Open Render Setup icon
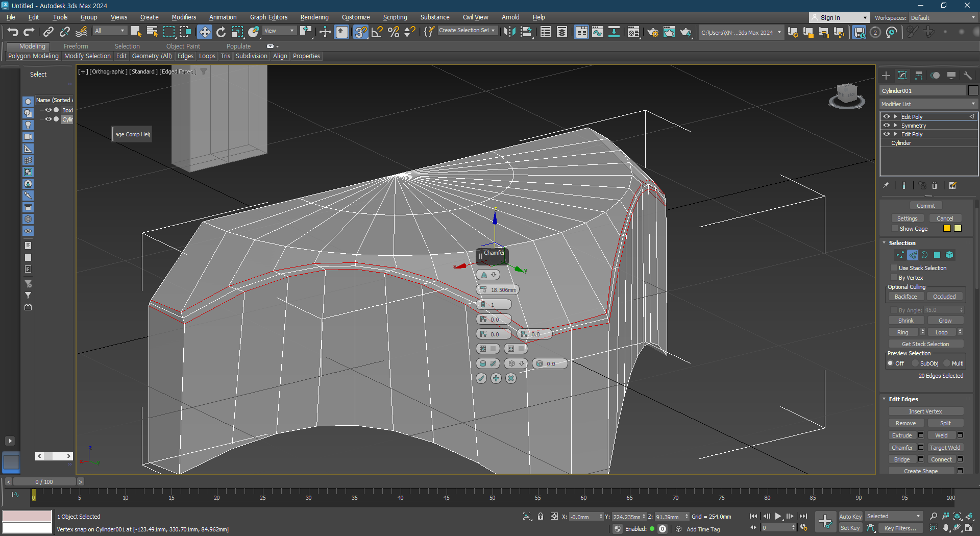Image resolution: width=980 pixels, height=536 pixels. pyautogui.click(x=653, y=32)
